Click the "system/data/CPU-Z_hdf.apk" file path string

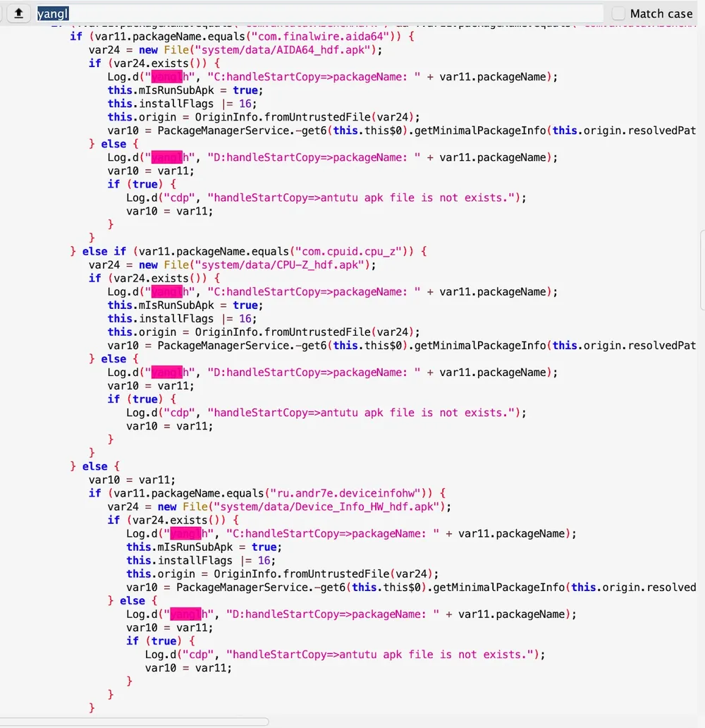279,265
